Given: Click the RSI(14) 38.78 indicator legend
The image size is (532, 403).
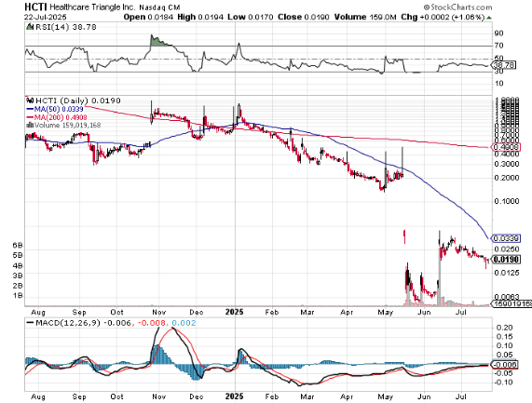Looking at the screenshot, I should pyautogui.click(x=65, y=27).
